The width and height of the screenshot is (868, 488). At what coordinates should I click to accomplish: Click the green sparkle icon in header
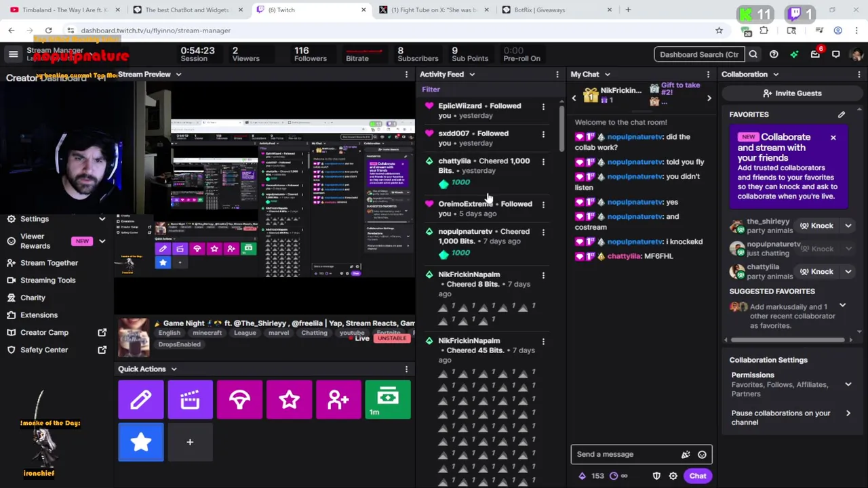(x=794, y=54)
